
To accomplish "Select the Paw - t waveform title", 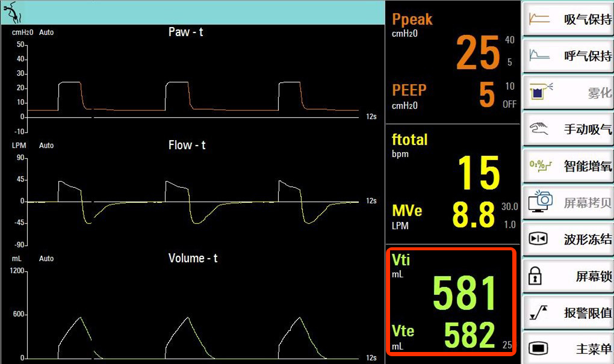I will pyautogui.click(x=185, y=32).
